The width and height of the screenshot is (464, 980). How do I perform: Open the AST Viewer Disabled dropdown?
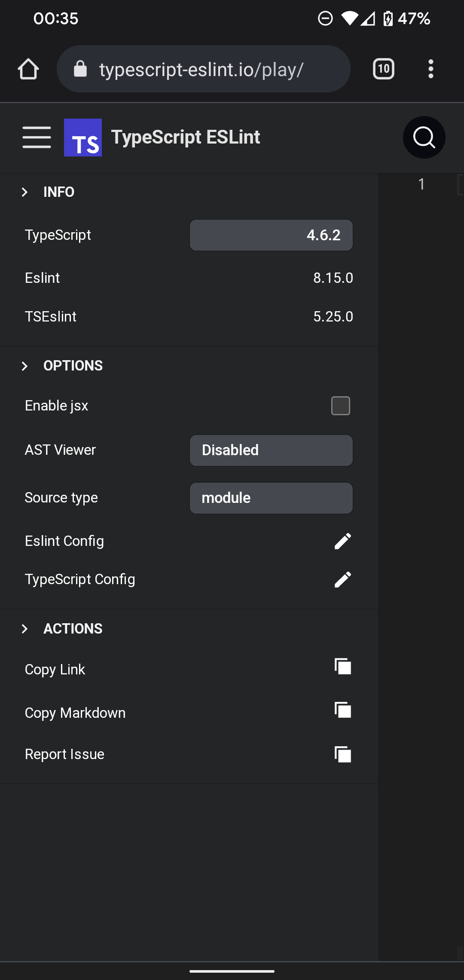[x=271, y=450]
